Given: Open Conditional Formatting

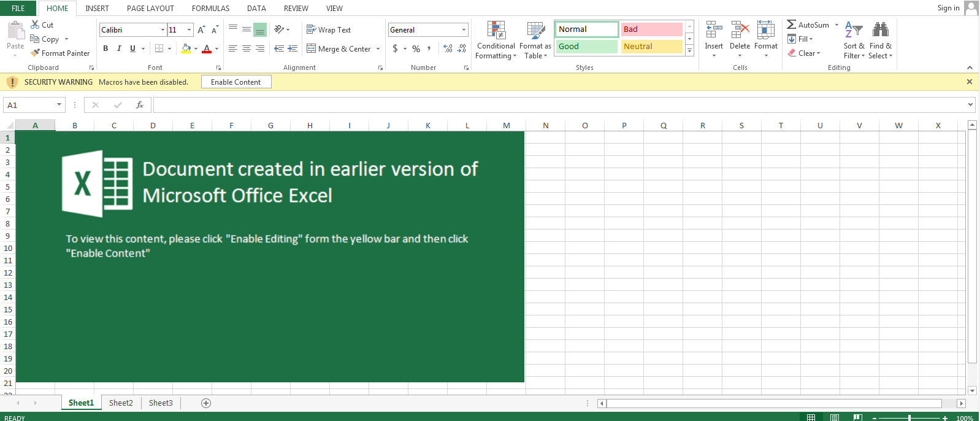Looking at the screenshot, I should [496, 40].
